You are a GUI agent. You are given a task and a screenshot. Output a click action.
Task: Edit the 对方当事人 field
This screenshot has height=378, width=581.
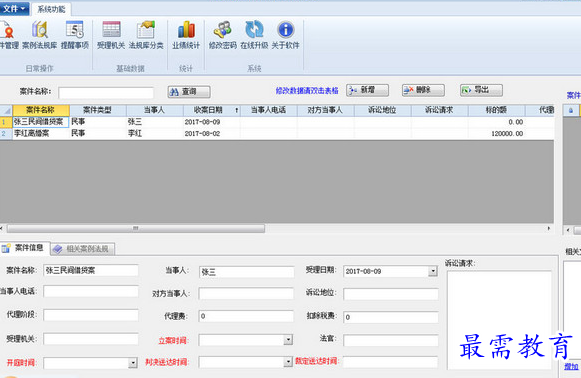(246, 294)
